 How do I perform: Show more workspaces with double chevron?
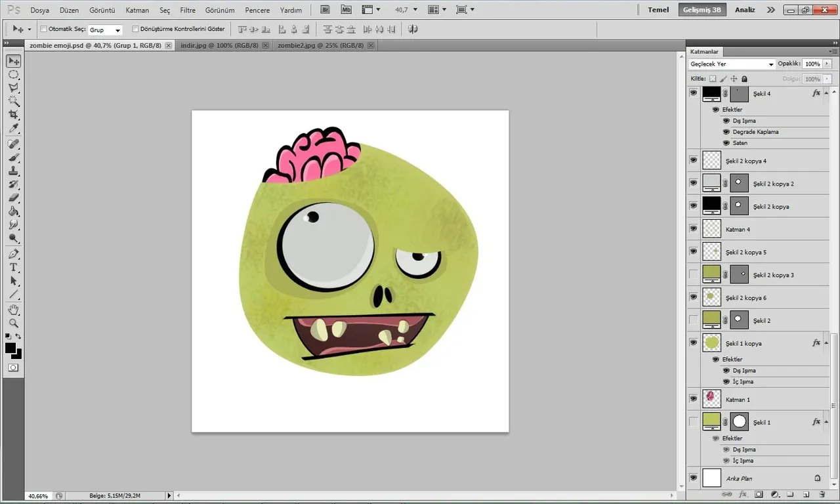(770, 10)
